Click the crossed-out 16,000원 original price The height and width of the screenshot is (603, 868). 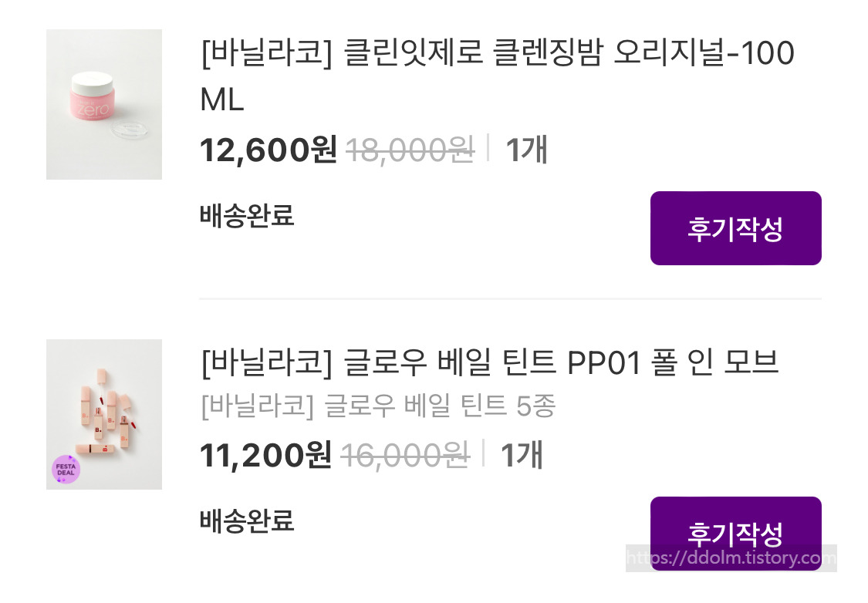407,456
